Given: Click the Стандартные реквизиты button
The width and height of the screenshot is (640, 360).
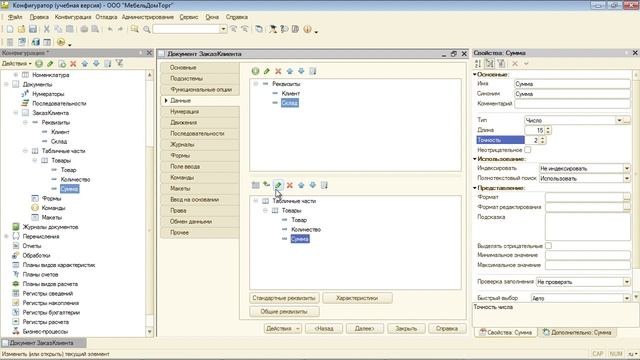Looking at the screenshot, I should (284, 298).
